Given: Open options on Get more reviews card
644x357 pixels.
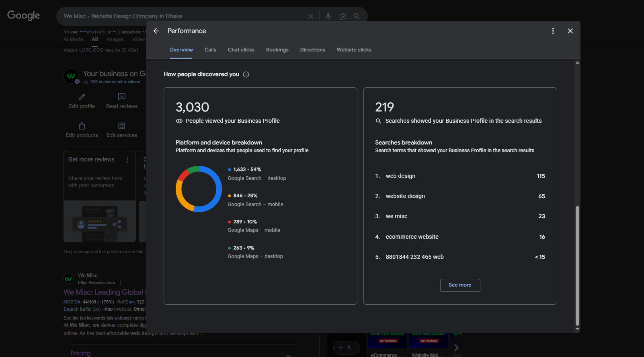Looking at the screenshot, I should pos(127,160).
